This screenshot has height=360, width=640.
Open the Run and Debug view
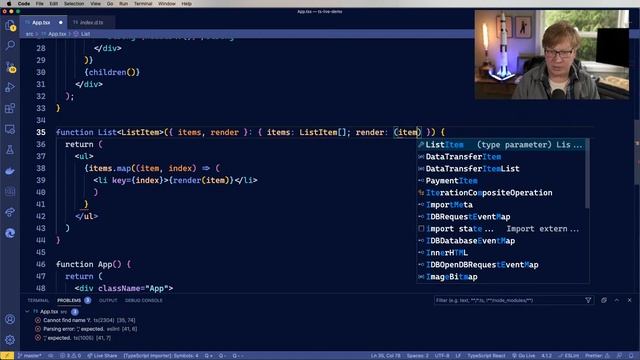pos(10,87)
